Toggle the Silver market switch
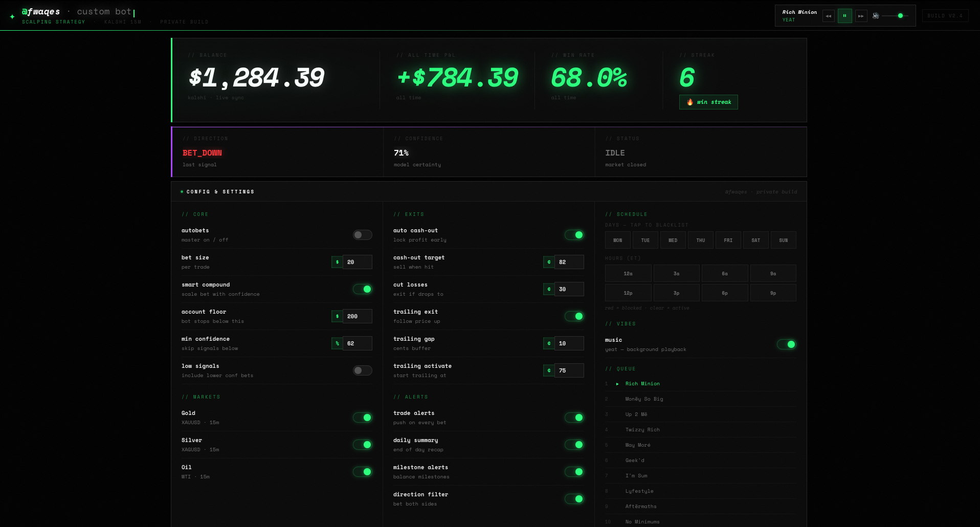This screenshot has width=980, height=527. click(362, 445)
